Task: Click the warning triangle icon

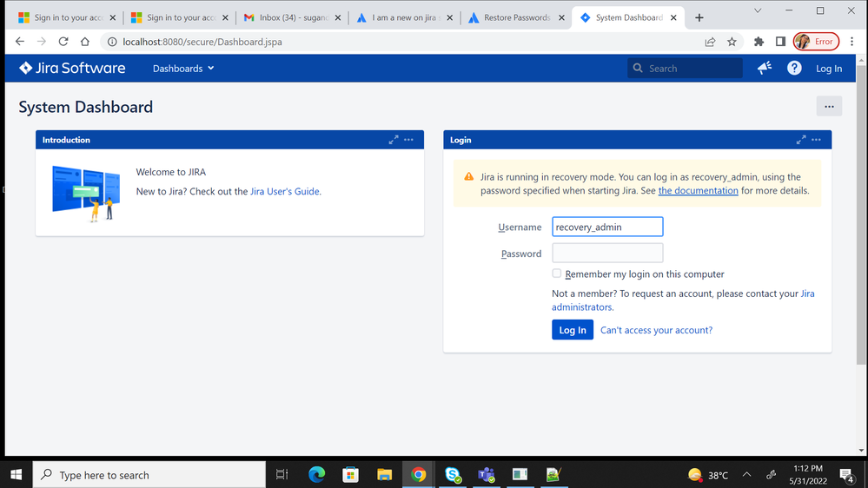Action: pos(469,176)
